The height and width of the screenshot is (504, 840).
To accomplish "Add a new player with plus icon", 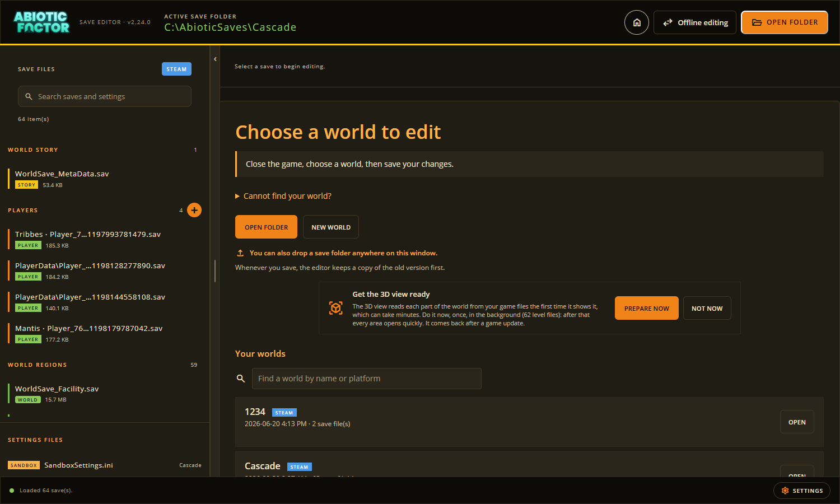I will pyautogui.click(x=194, y=210).
